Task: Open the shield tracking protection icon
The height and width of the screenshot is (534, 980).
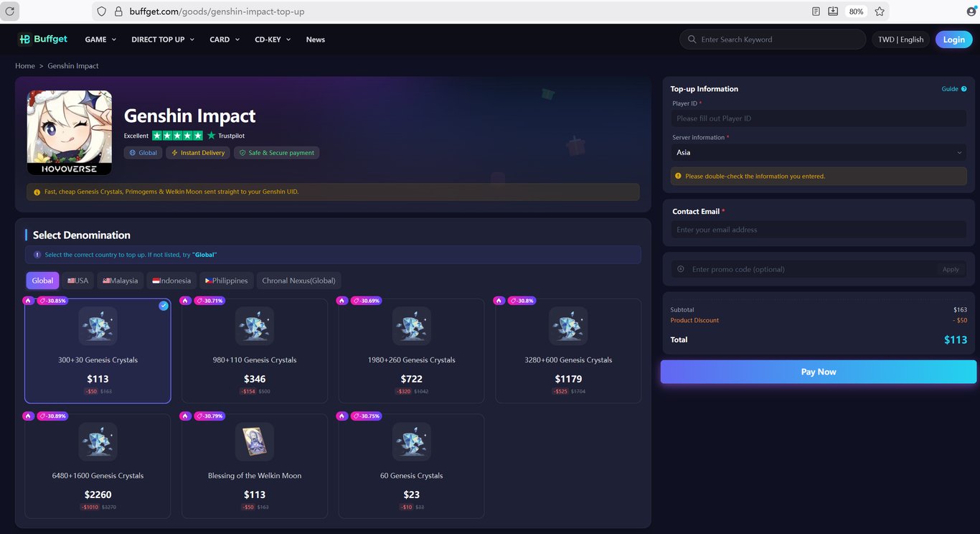Action: click(101, 11)
